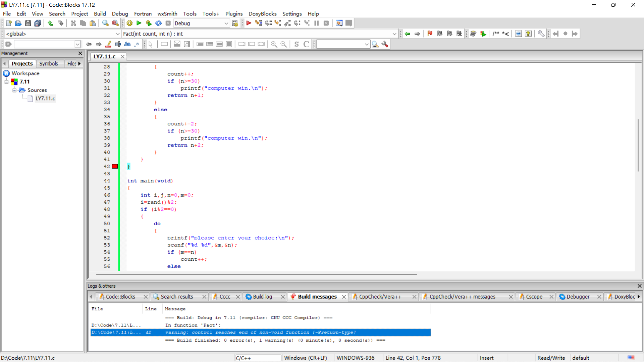
Task: Open the Debug build target dropdown
Action: point(226,23)
